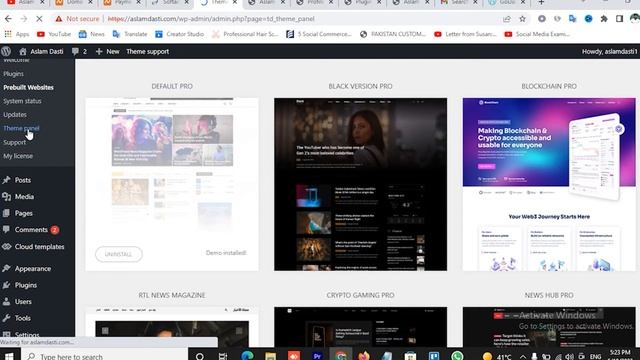Open the Translate bookmark
Image resolution: width=640 pixels, height=360 pixels.
130,34
